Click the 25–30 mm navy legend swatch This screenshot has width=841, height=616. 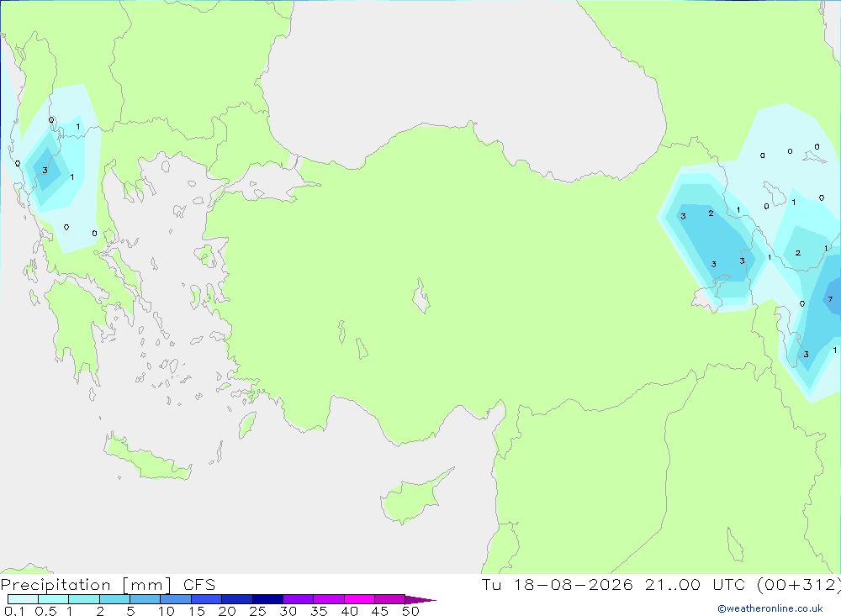click(267, 599)
